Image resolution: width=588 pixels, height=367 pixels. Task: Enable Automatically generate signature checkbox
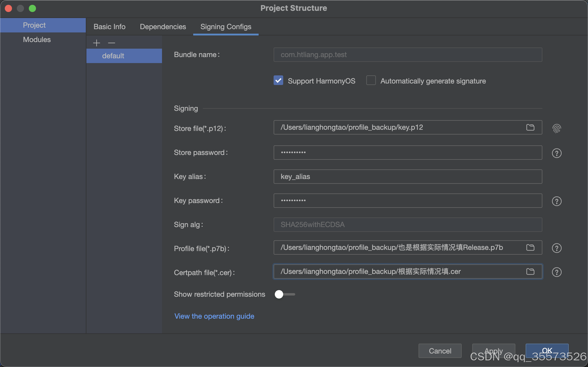[371, 80]
